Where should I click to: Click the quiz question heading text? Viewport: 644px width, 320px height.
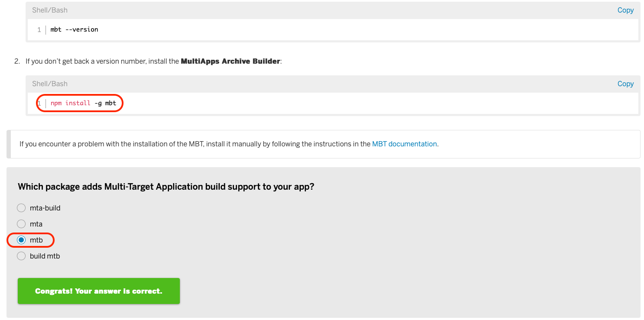[x=166, y=186]
